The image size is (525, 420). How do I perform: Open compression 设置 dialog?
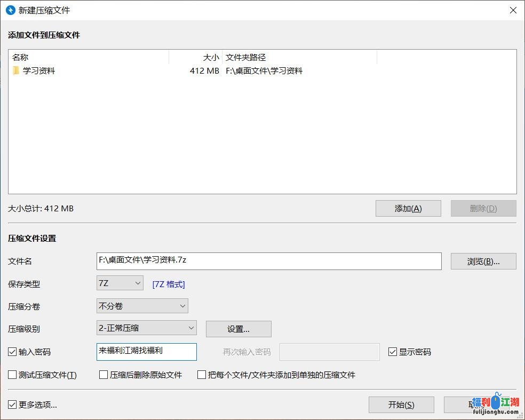tap(238, 329)
